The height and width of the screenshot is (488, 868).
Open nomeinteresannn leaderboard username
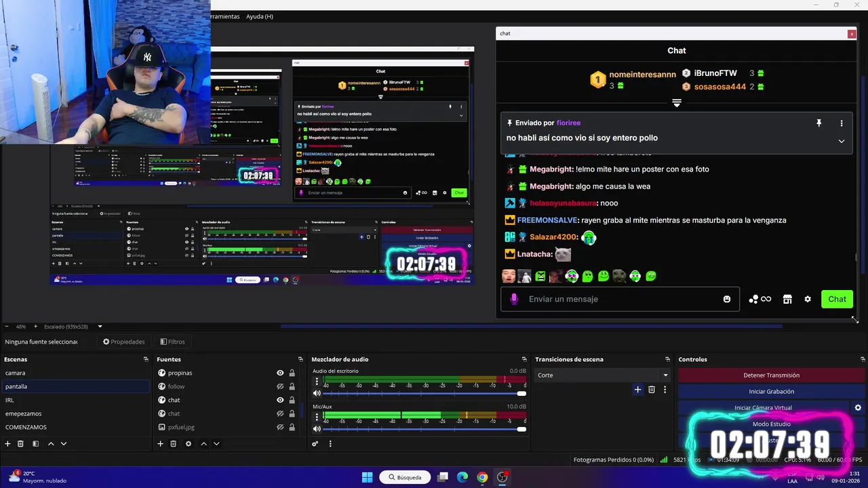(642, 75)
